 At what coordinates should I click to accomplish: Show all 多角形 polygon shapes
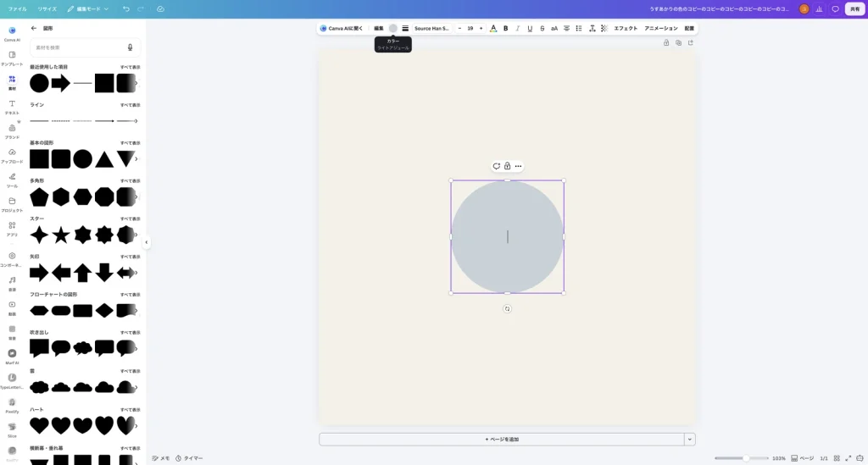click(130, 180)
